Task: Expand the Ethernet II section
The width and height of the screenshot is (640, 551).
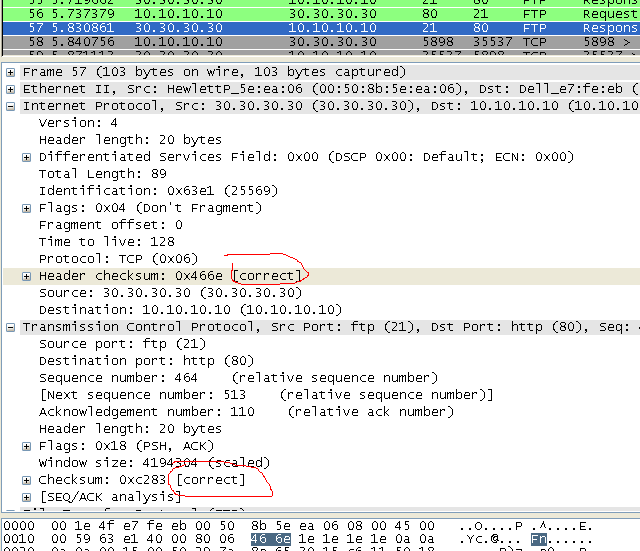Action: pyautogui.click(x=11, y=89)
